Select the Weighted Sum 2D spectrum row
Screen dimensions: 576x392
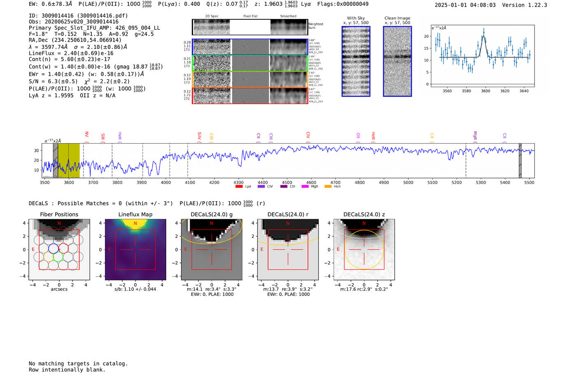tap(250, 27)
